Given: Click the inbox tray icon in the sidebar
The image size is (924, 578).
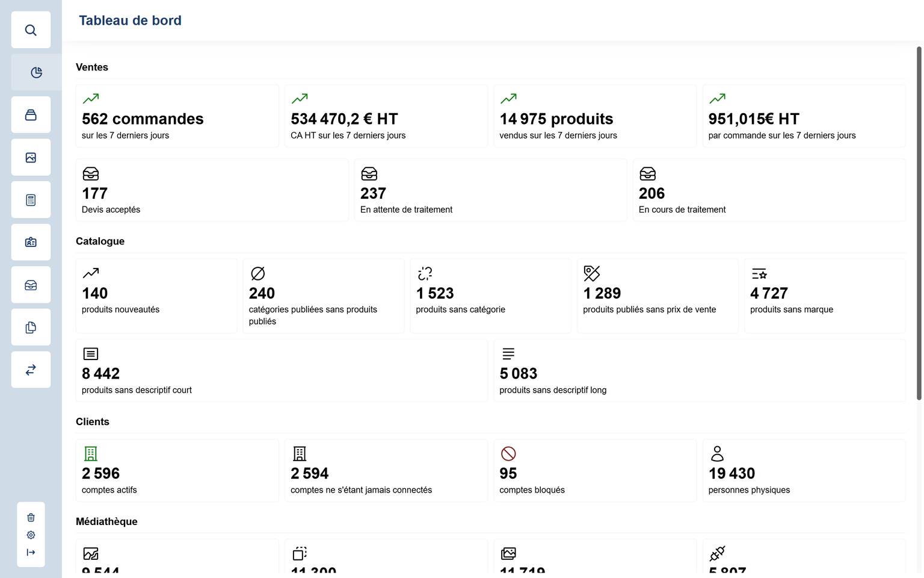Looking at the screenshot, I should pos(31,285).
